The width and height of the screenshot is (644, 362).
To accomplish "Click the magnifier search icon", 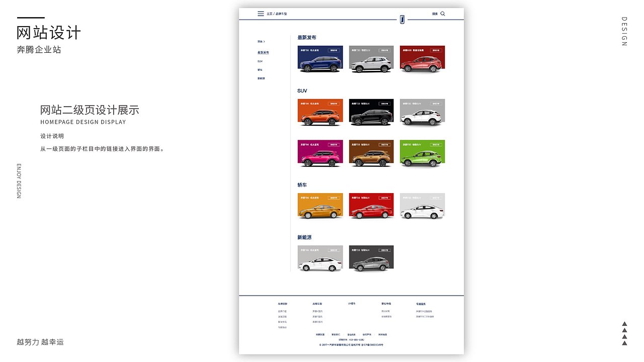I will pos(443,14).
